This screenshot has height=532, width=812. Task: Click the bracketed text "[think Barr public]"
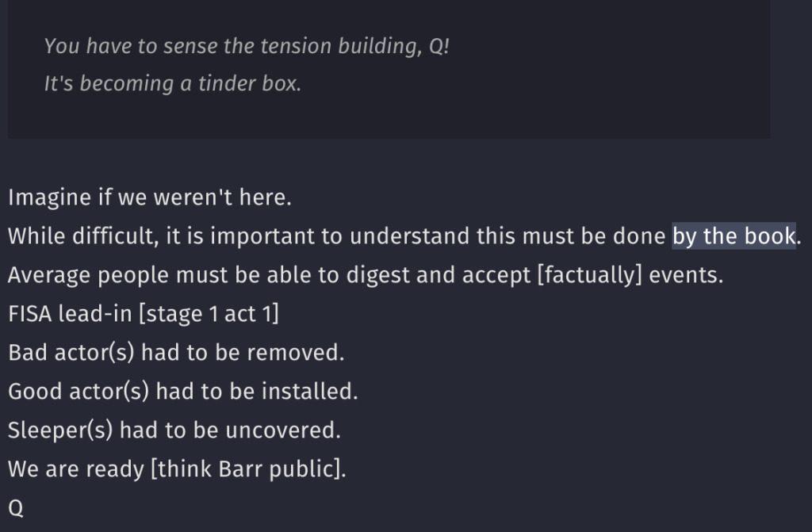(248, 469)
